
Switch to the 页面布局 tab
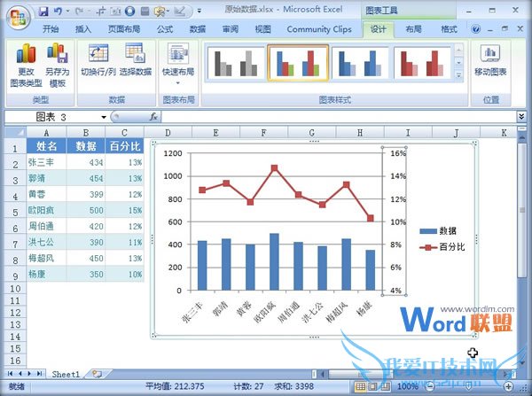(124, 29)
